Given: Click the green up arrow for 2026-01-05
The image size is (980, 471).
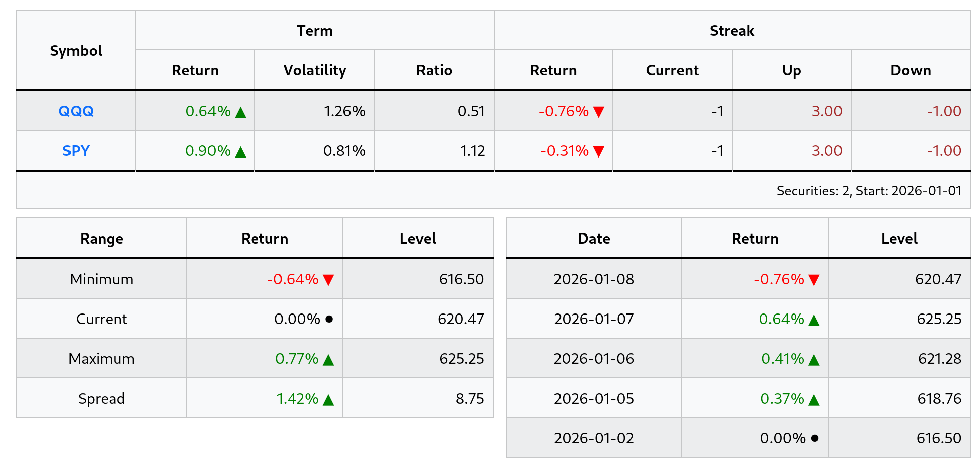Looking at the screenshot, I should click(814, 399).
